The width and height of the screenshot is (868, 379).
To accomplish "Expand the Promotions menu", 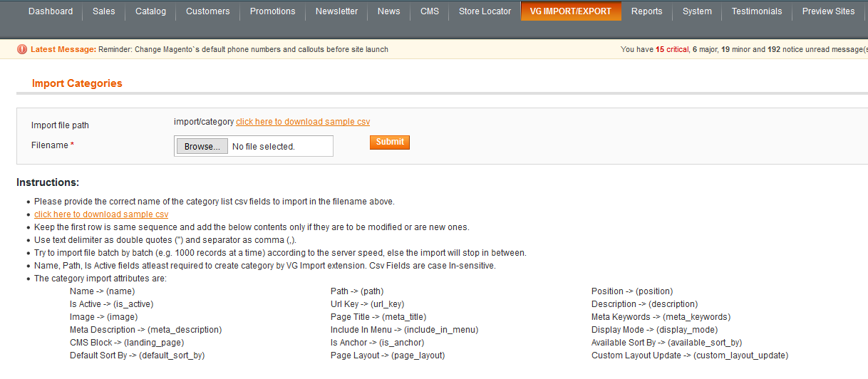I will [x=272, y=11].
